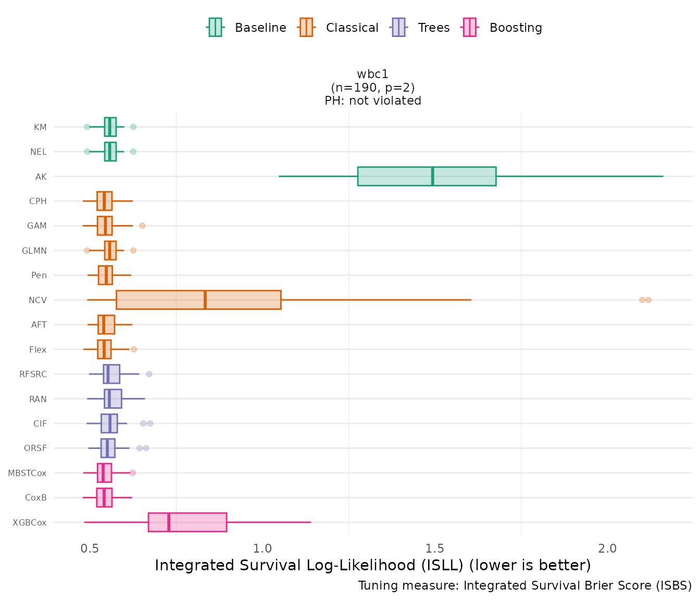The width and height of the screenshot is (700, 600).
Task: Click the 'Boosting' legend text label
Action: [x=516, y=28]
